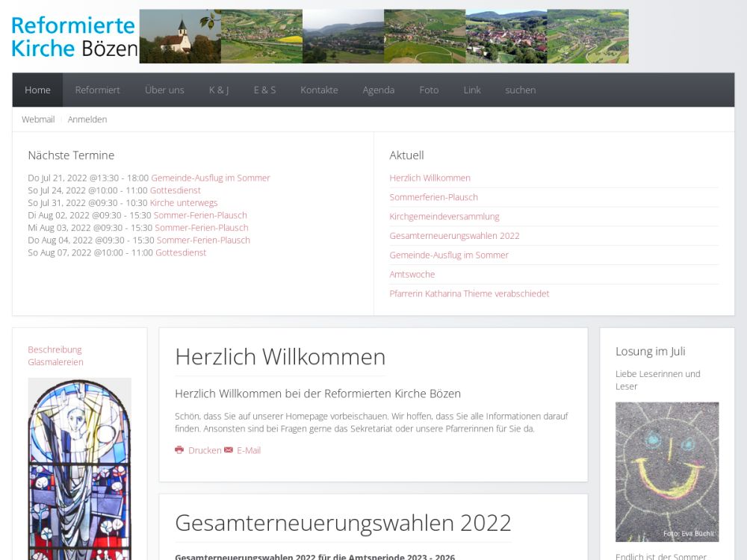Open the Foto navigation item
The image size is (747, 560).
(x=429, y=90)
